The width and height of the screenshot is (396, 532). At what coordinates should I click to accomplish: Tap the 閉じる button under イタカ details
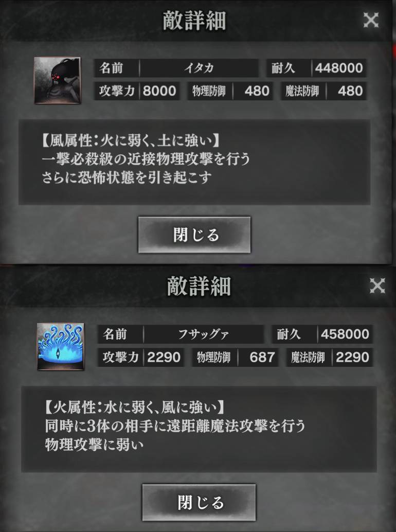point(194,235)
